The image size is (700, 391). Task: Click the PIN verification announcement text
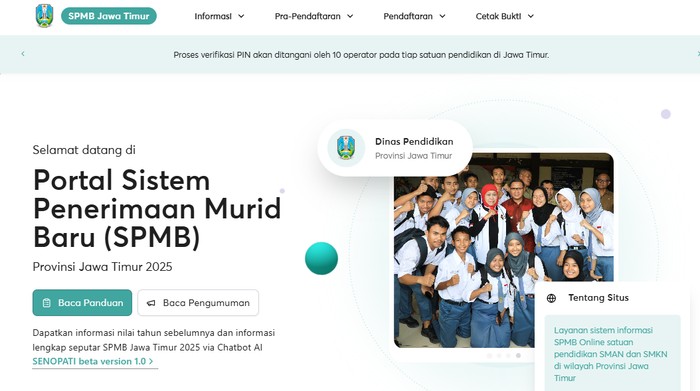click(x=361, y=55)
